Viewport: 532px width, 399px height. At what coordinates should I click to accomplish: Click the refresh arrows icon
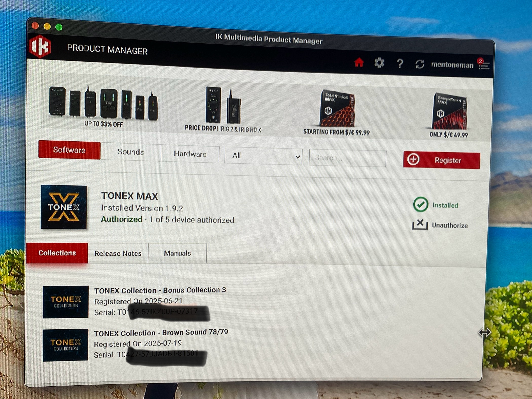420,64
